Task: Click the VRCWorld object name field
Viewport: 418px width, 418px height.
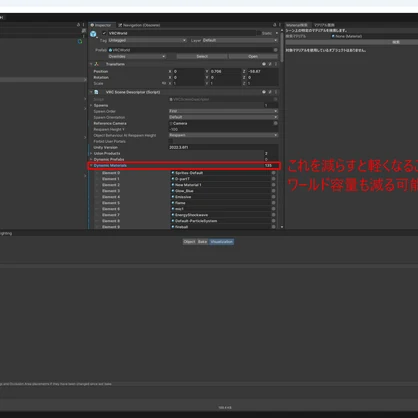Action: [x=182, y=33]
